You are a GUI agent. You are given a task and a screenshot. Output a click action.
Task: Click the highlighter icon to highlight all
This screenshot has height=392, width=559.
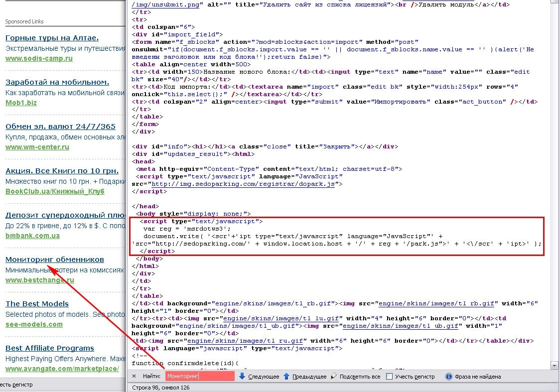334,377
